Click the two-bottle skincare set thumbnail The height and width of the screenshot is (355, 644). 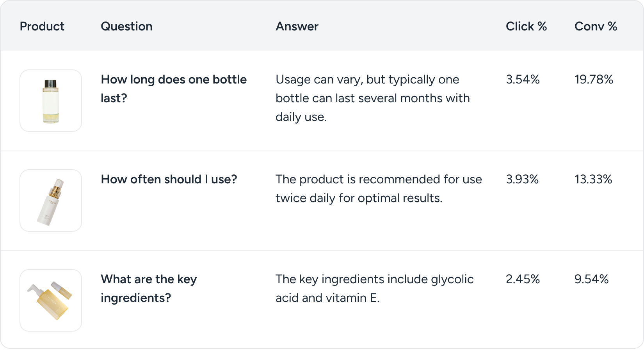point(51,300)
